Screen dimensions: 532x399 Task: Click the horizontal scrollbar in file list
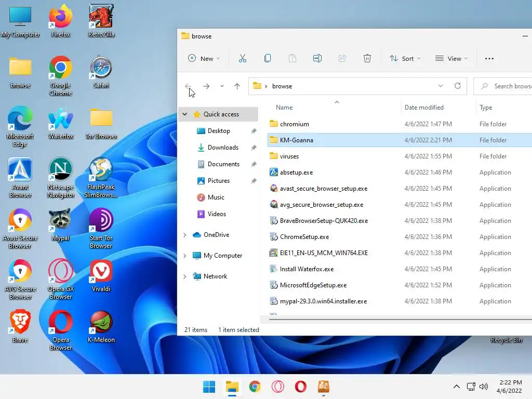point(401,319)
